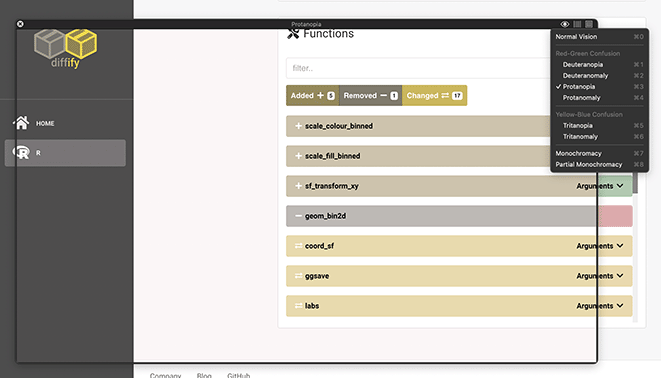Toggle the Removed filter button
This screenshot has width=661, height=378.
[371, 96]
